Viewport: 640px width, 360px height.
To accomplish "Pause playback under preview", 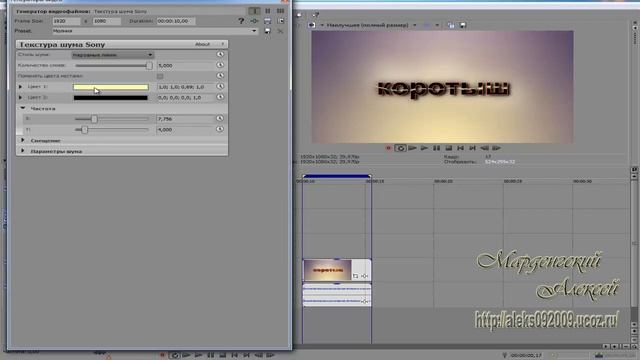I will tap(436, 148).
